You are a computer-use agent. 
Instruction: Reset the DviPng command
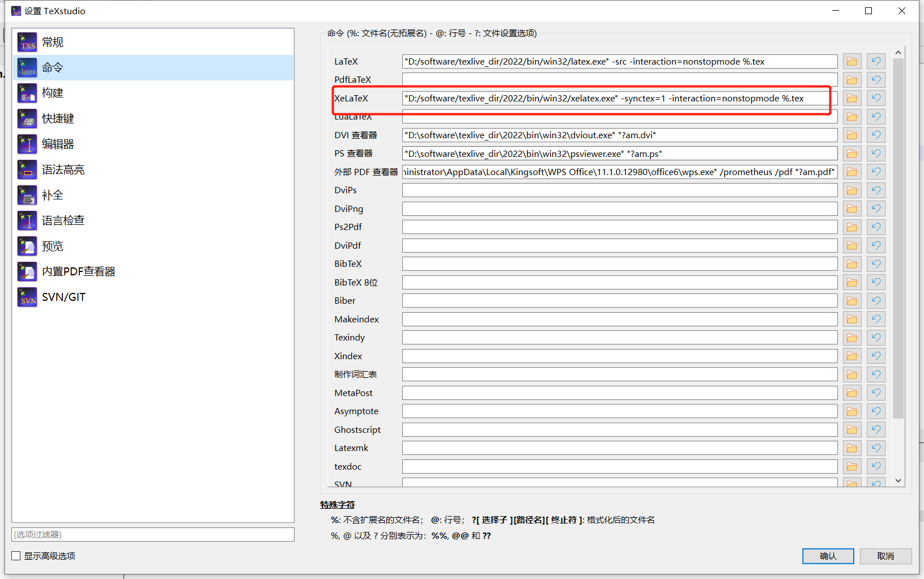click(876, 208)
